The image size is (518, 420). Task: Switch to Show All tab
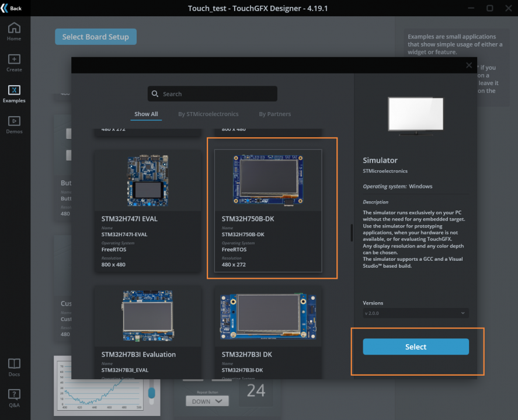pyautogui.click(x=146, y=114)
